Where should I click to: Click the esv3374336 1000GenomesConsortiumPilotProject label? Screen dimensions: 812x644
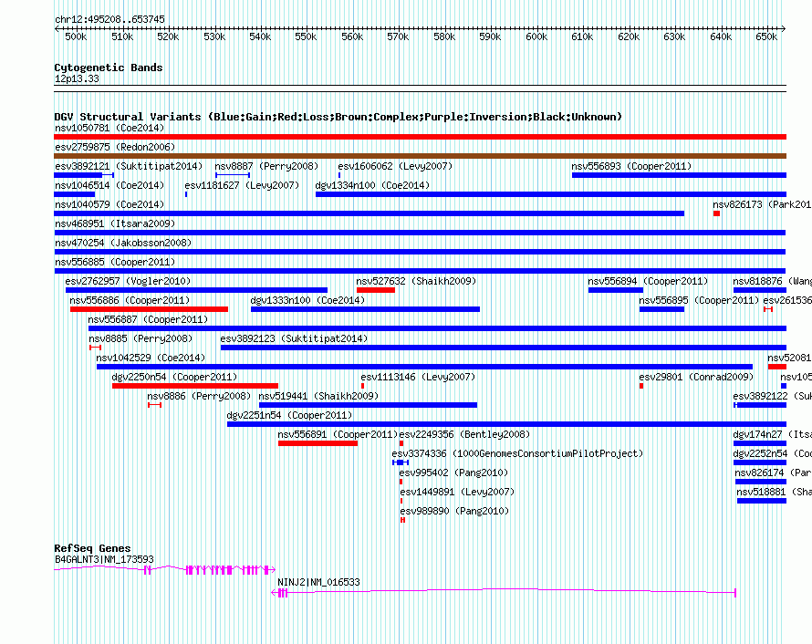pos(517,453)
